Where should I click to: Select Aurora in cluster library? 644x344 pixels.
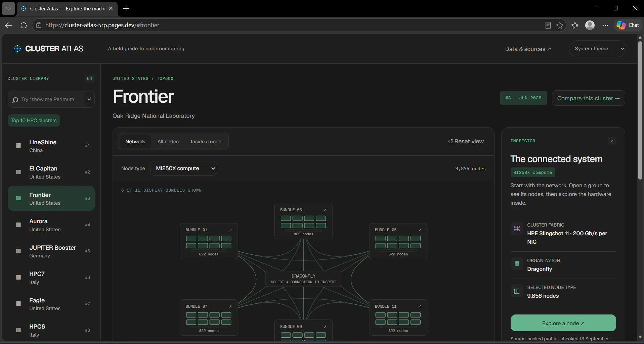click(x=51, y=225)
